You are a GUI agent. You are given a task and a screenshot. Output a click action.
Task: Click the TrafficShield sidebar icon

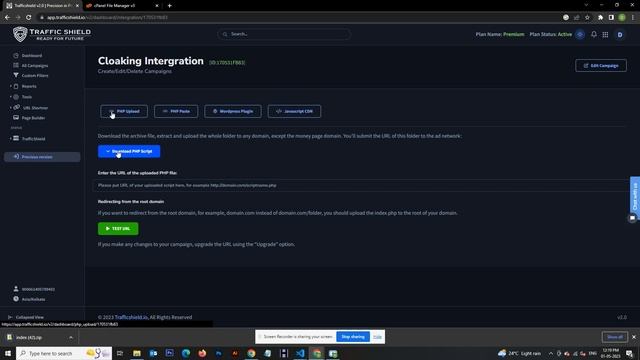pos(16,138)
